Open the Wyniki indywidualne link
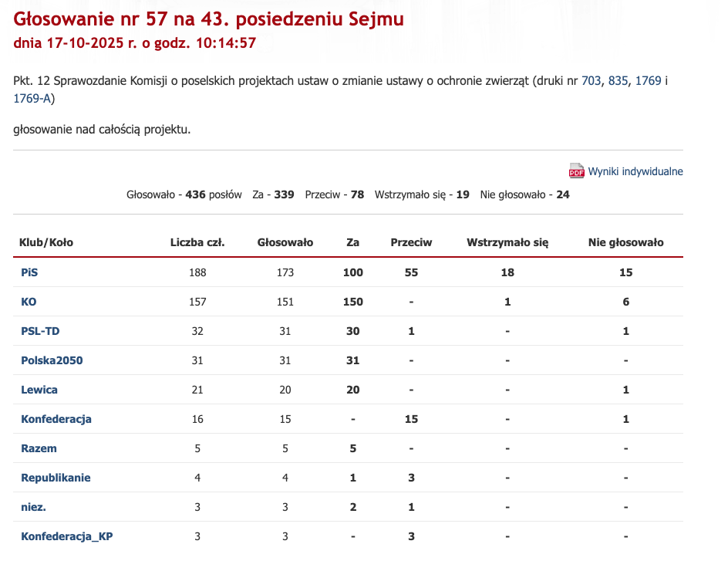This screenshot has width=728, height=561. pos(635,171)
